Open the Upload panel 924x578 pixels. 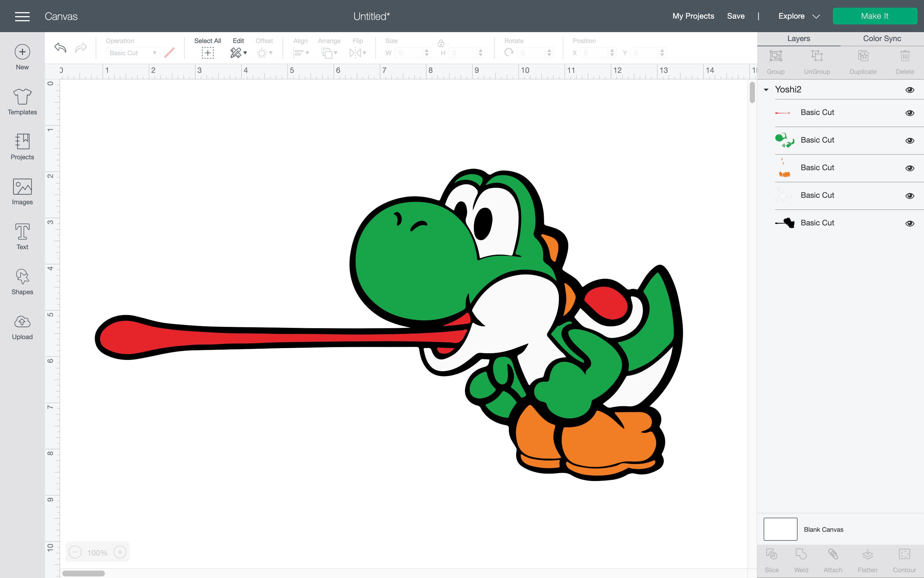[22, 327]
